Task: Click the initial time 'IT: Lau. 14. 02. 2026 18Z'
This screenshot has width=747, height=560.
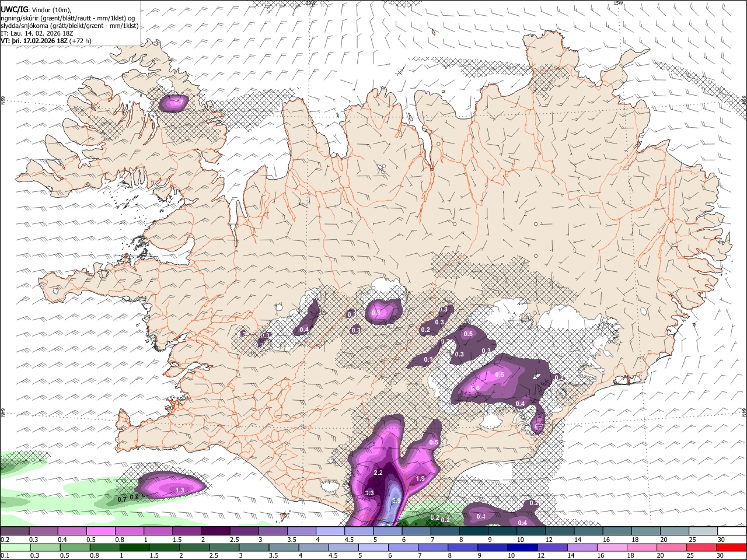Action: click(37, 33)
